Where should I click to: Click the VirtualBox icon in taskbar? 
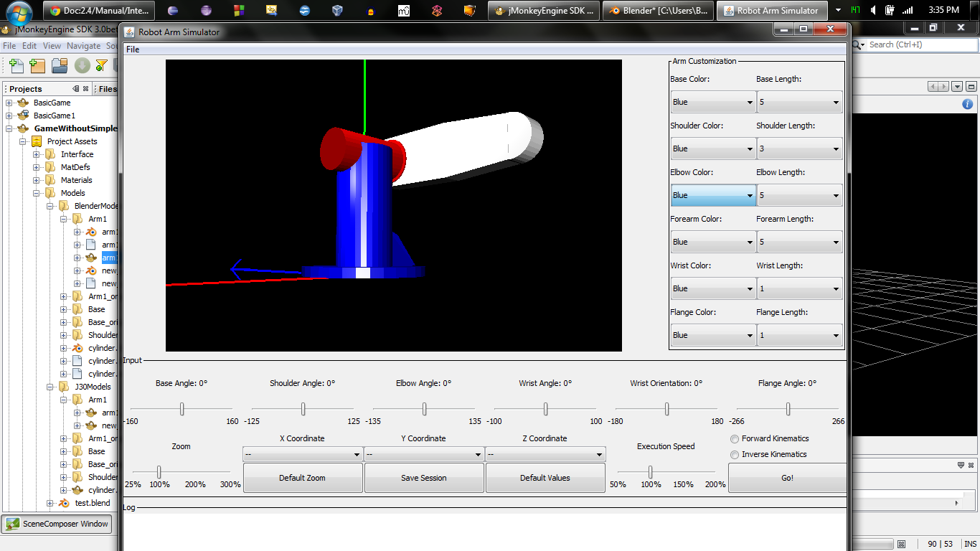pos(337,11)
